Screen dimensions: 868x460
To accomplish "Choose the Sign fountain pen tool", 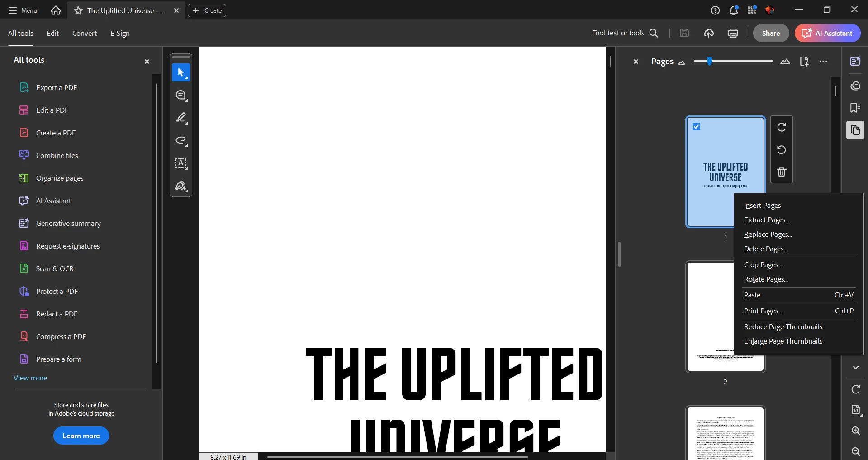I will (181, 186).
